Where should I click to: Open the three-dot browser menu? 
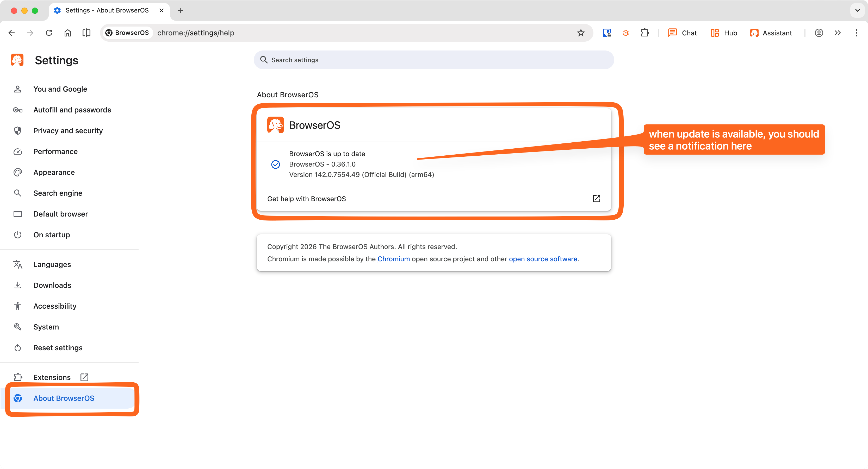(x=856, y=33)
